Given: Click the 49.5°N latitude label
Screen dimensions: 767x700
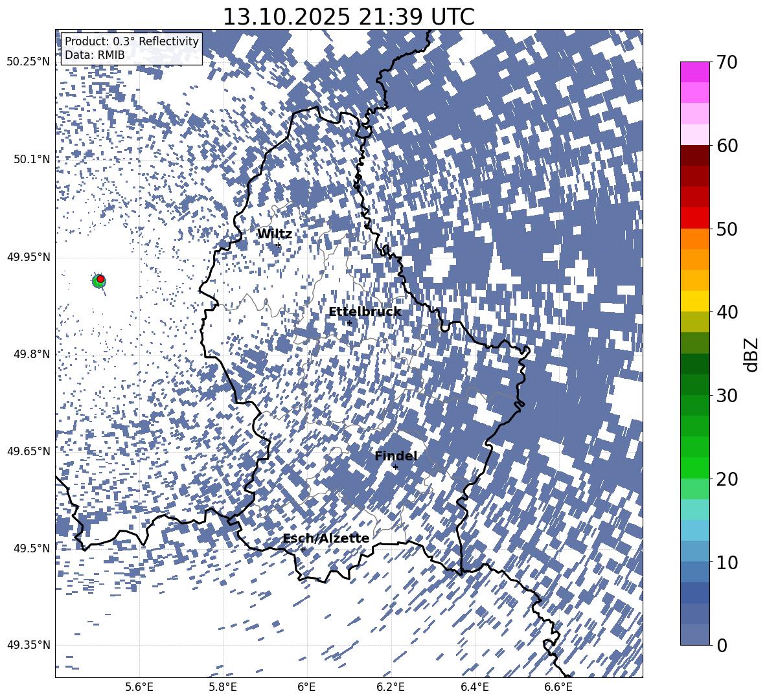Looking at the screenshot, I should [31, 548].
